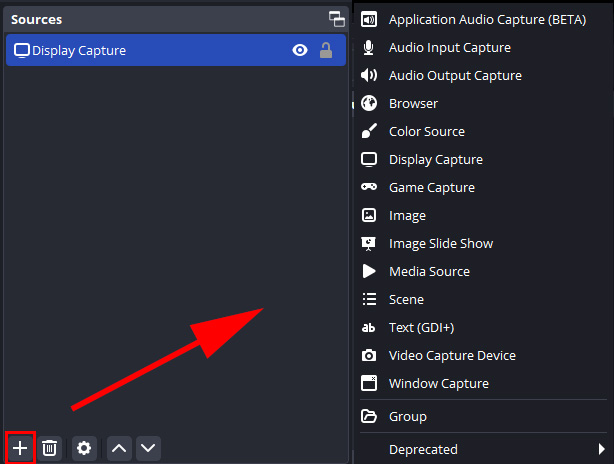Remove selected source with trash icon
This screenshot has width=614, height=464.
[49, 448]
